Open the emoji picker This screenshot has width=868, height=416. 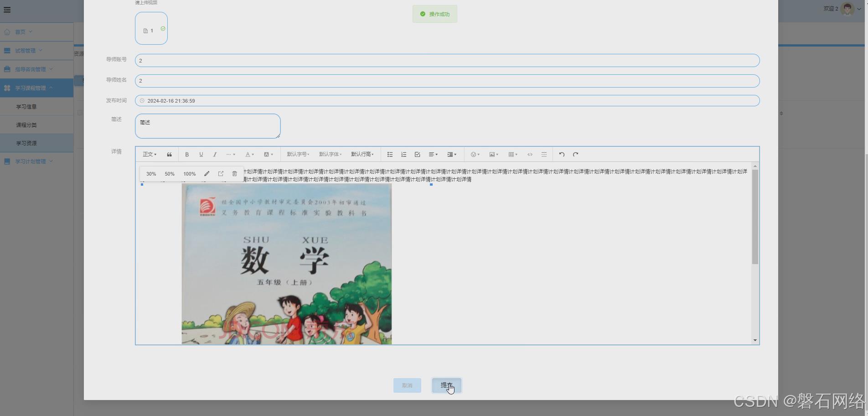[x=475, y=155]
